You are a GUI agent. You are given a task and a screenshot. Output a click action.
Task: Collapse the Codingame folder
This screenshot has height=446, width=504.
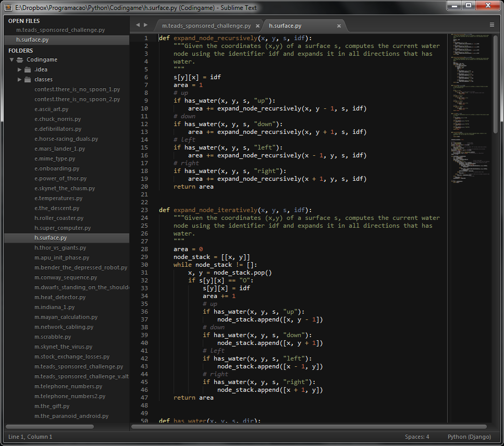(x=12, y=60)
